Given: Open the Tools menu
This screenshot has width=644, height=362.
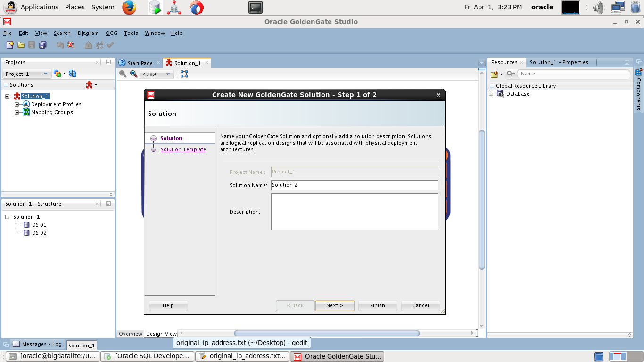Looking at the screenshot, I should 131,33.
